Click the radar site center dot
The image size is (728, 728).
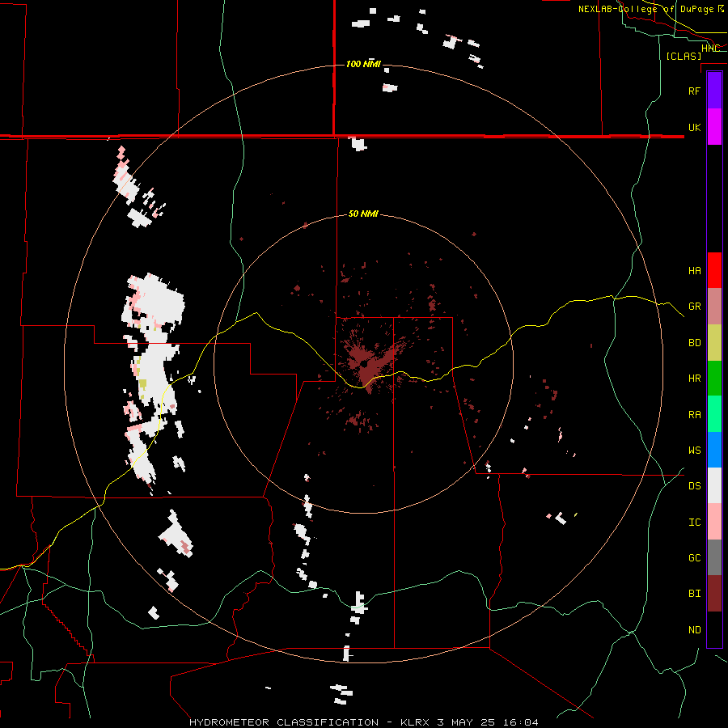pyautogui.click(x=363, y=365)
